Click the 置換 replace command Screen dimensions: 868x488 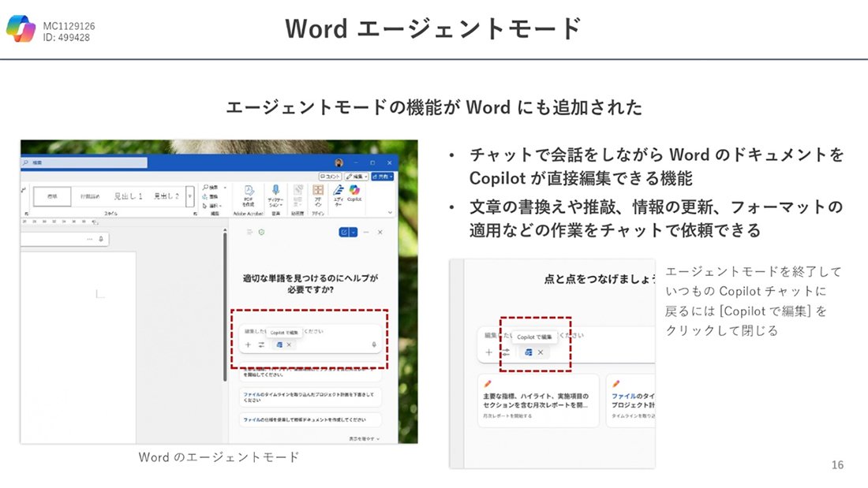pyautogui.click(x=211, y=196)
